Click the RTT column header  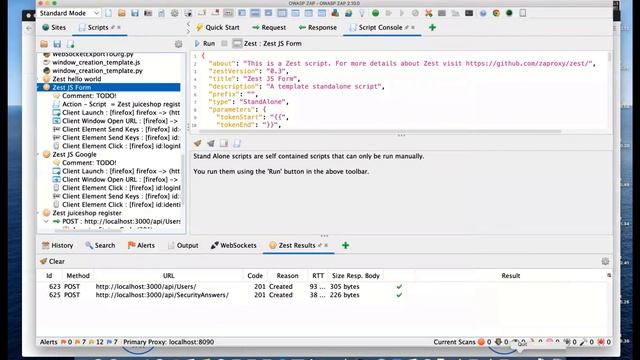[318, 276]
